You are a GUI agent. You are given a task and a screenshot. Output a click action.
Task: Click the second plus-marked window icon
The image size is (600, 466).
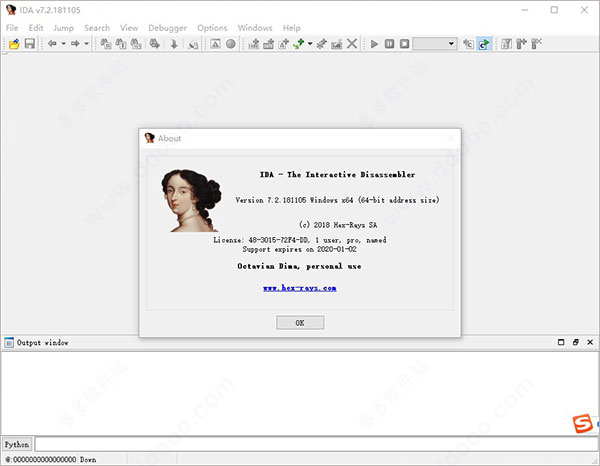click(269, 44)
